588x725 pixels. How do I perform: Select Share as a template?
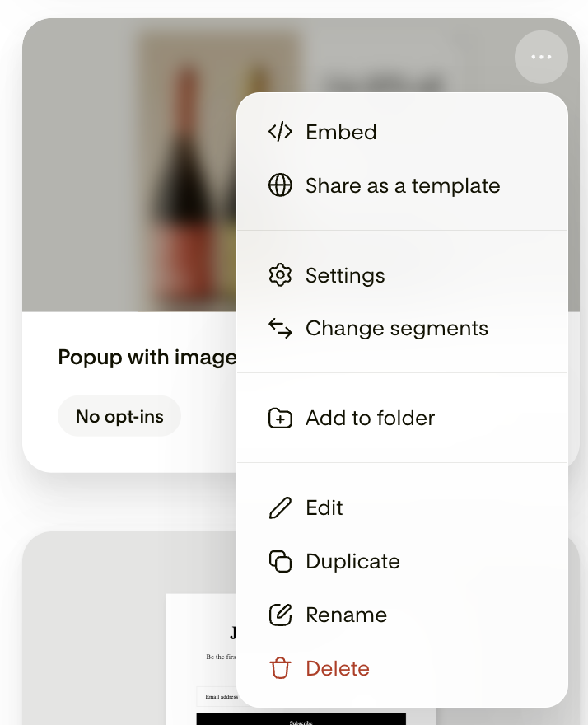pyautogui.click(x=402, y=186)
